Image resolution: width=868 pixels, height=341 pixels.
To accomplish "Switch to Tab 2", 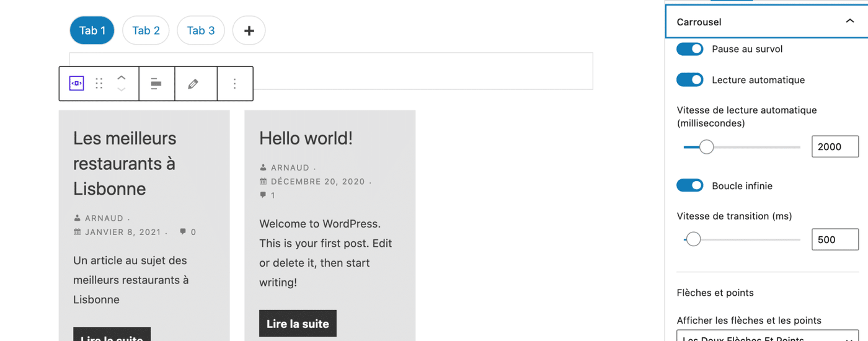I will (146, 30).
